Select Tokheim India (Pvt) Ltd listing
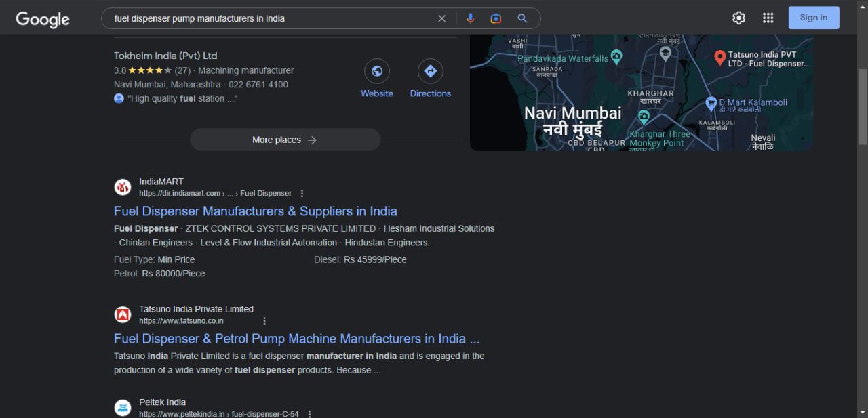The width and height of the screenshot is (868, 418). coord(165,56)
